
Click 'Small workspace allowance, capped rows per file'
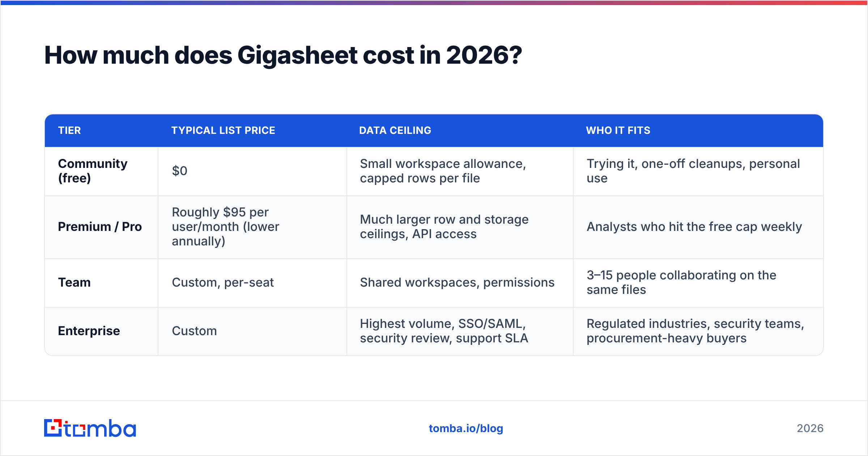(x=460, y=171)
